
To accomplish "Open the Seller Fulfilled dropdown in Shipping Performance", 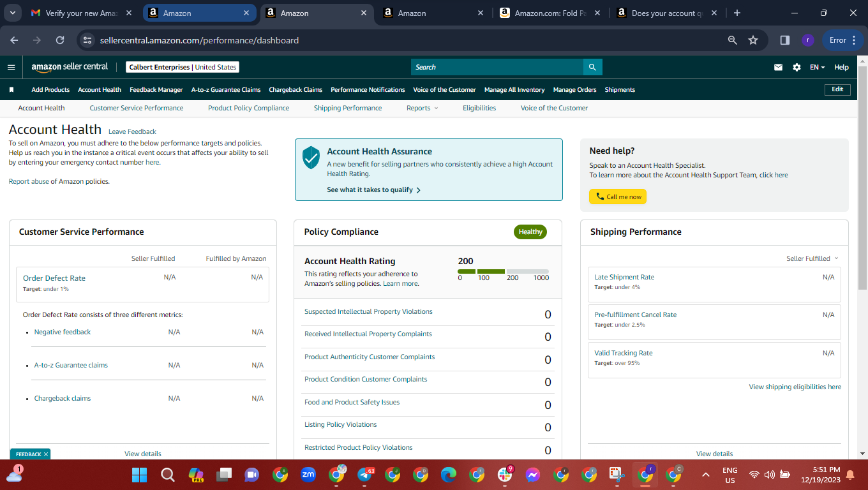I will point(812,258).
